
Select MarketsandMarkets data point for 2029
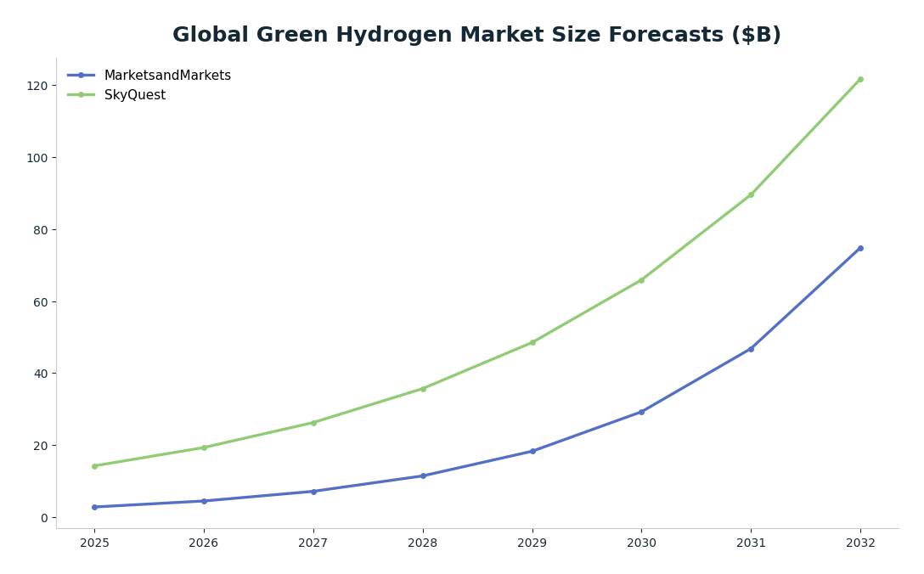pyautogui.click(x=532, y=452)
